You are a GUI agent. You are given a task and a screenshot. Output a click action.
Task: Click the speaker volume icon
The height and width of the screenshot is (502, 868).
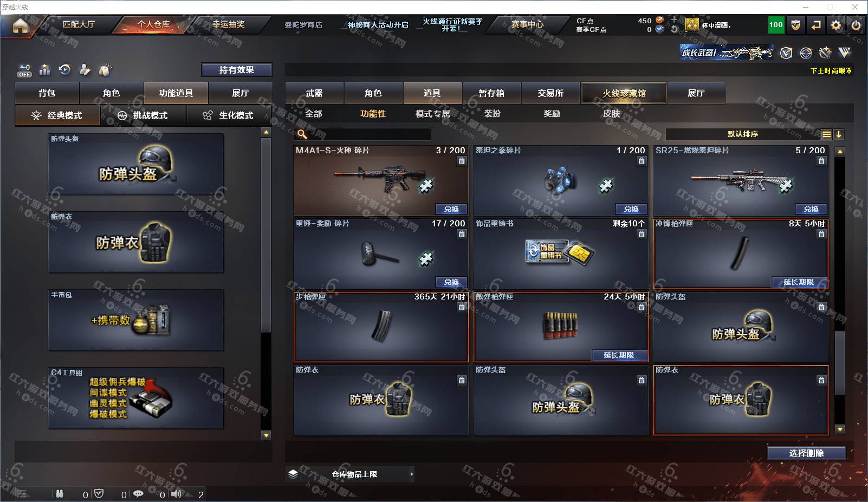coord(177,494)
